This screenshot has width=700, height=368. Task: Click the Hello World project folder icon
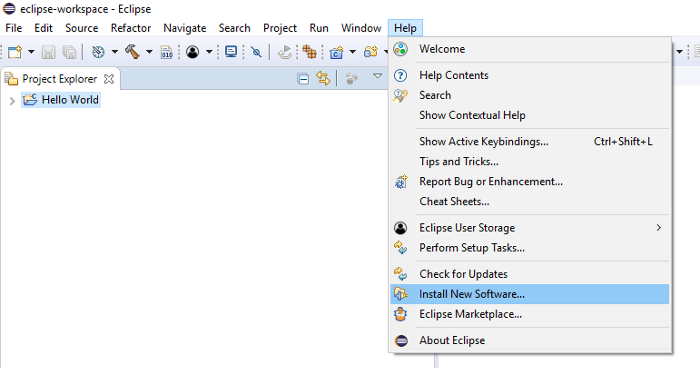coord(30,99)
